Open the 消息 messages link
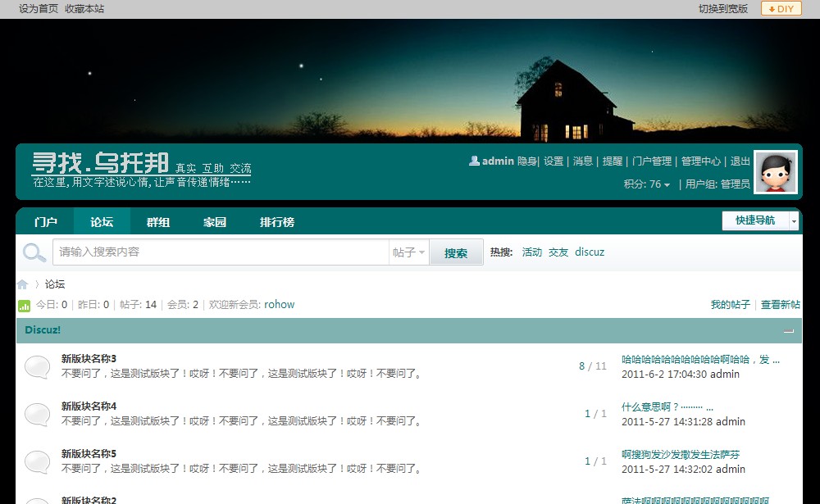This screenshot has height=504, width=820. [x=582, y=161]
